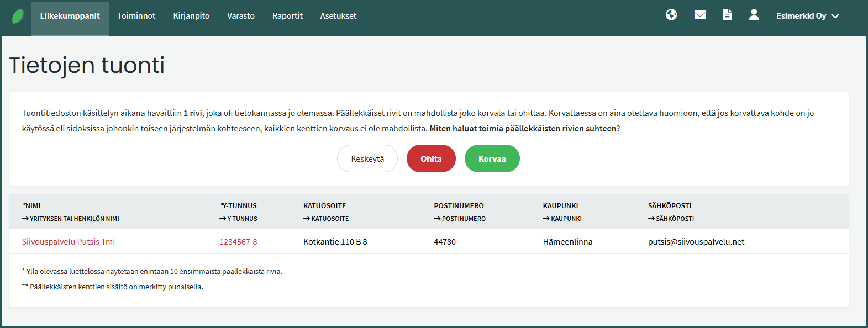Open the globe language icon
This screenshot has width=868, height=328.
click(671, 15)
